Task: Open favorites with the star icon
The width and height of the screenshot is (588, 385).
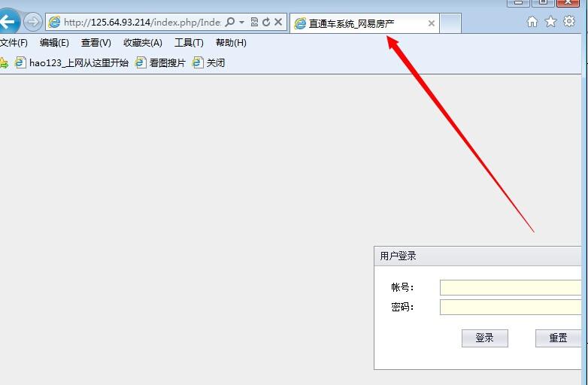Action: pyautogui.click(x=550, y=22)
